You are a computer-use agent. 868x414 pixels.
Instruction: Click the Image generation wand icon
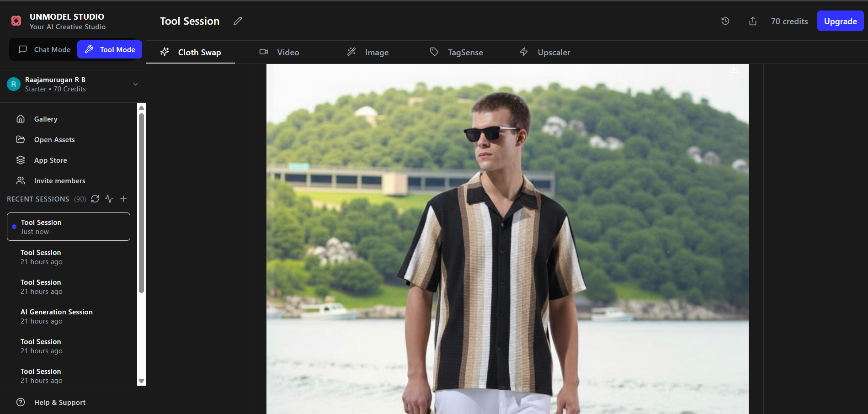(351, 52)
